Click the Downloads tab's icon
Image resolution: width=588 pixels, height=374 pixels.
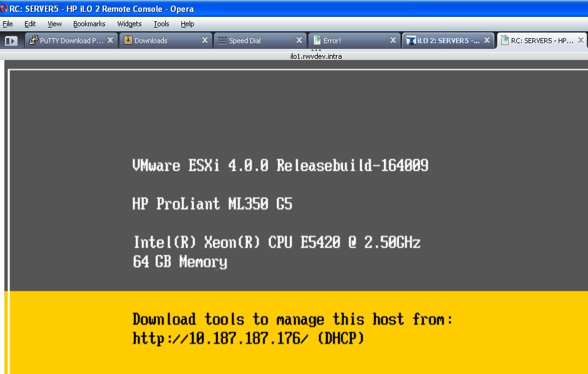click(128, 41)
